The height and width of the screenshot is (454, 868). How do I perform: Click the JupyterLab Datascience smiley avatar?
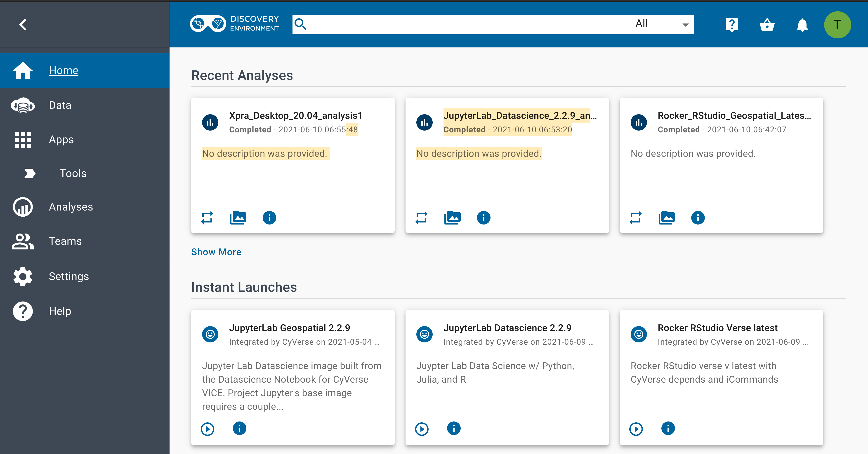425,335
